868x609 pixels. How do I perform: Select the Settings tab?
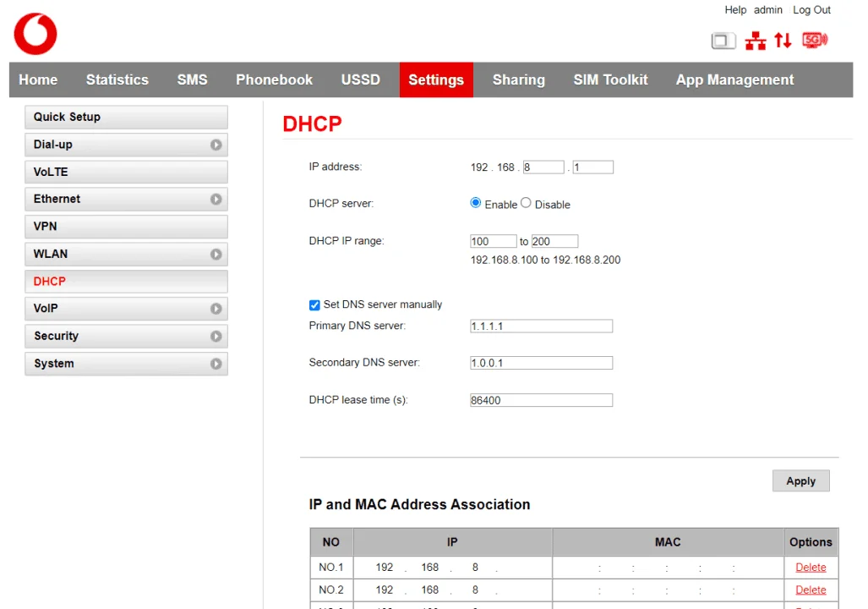tap(436, 80)
